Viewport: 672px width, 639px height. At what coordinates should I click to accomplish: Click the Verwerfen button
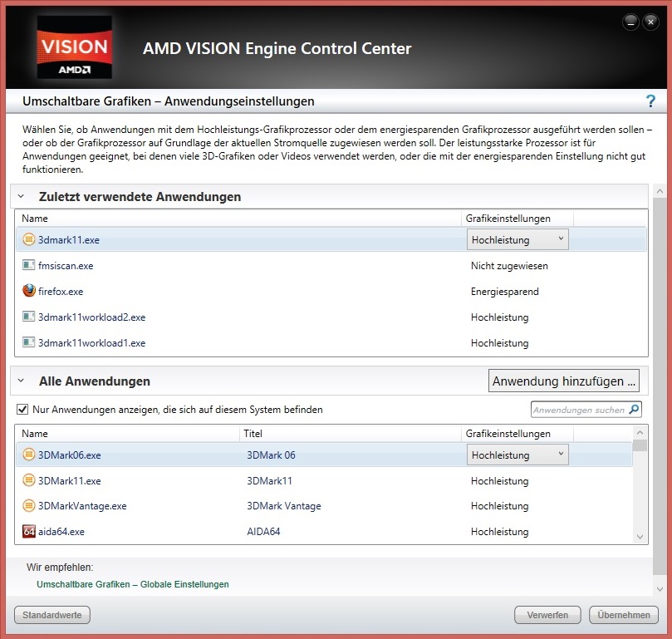(x=547, y=615)
